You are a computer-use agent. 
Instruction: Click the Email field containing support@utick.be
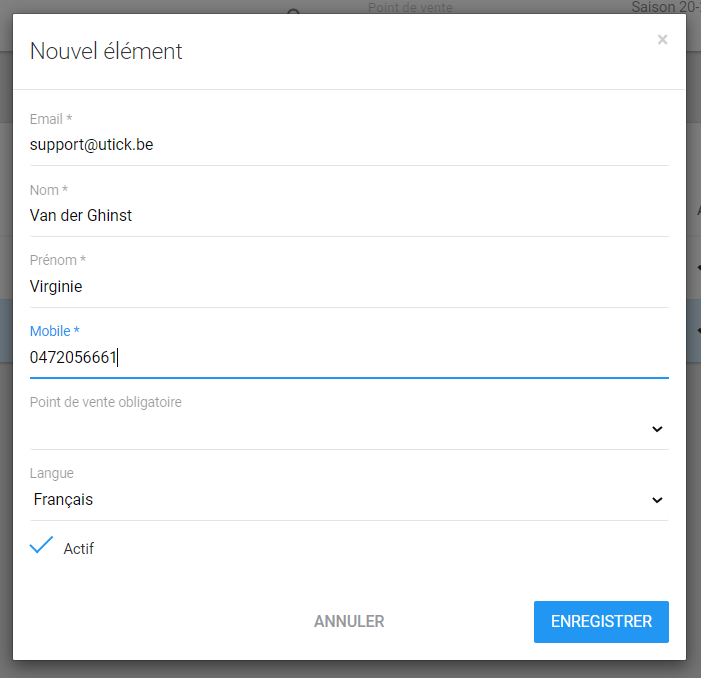348,145
